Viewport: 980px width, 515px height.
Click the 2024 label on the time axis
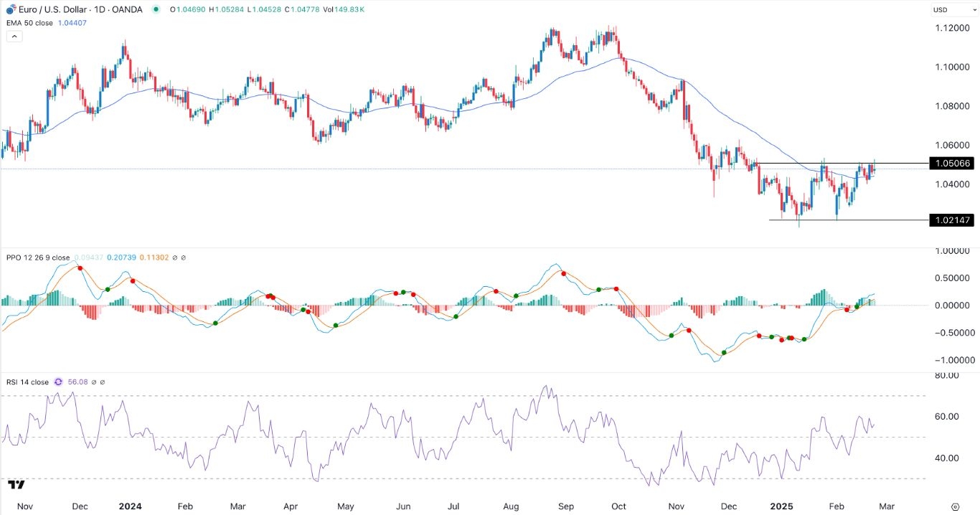[x=131, y=506]
